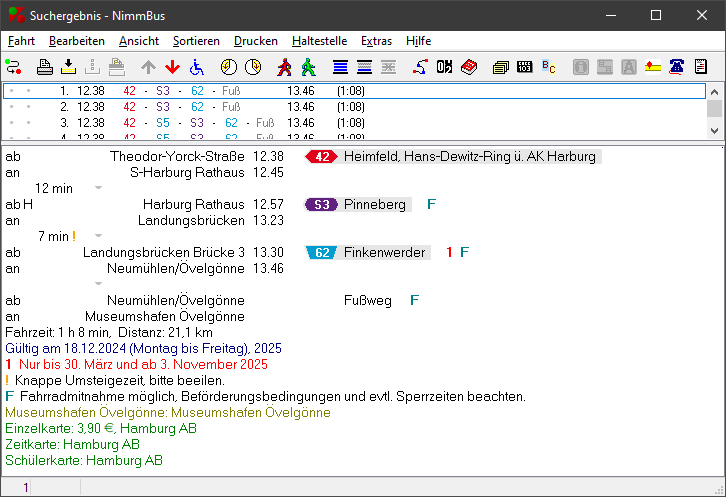Click the new route search icon
Viewport: 726px width, 497px height.
pos(13,67)
